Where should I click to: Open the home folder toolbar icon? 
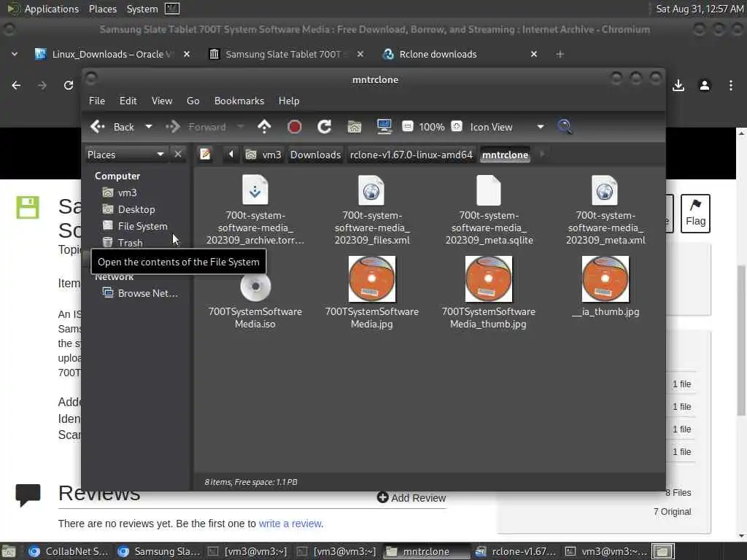click(355, 127)
